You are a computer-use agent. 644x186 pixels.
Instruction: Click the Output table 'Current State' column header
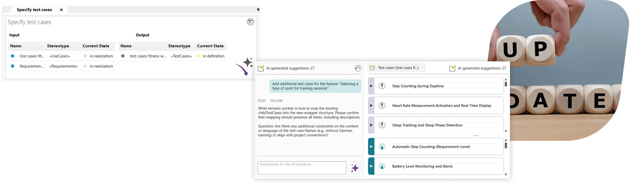[210, 46]
